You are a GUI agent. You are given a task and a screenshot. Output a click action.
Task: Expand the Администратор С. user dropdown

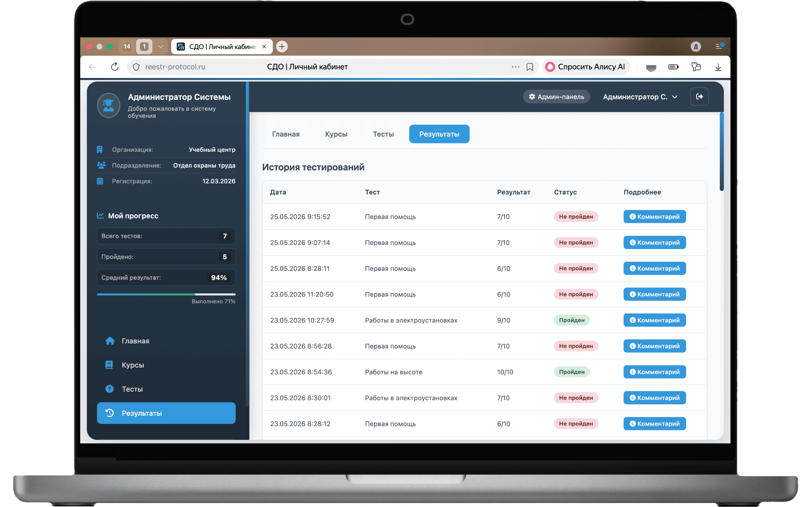640,97
